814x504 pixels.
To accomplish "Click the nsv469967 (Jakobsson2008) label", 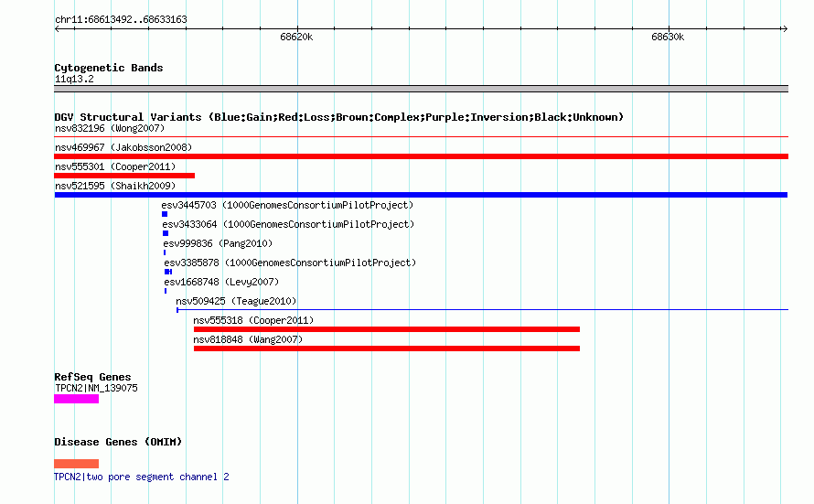I will 123,147.
